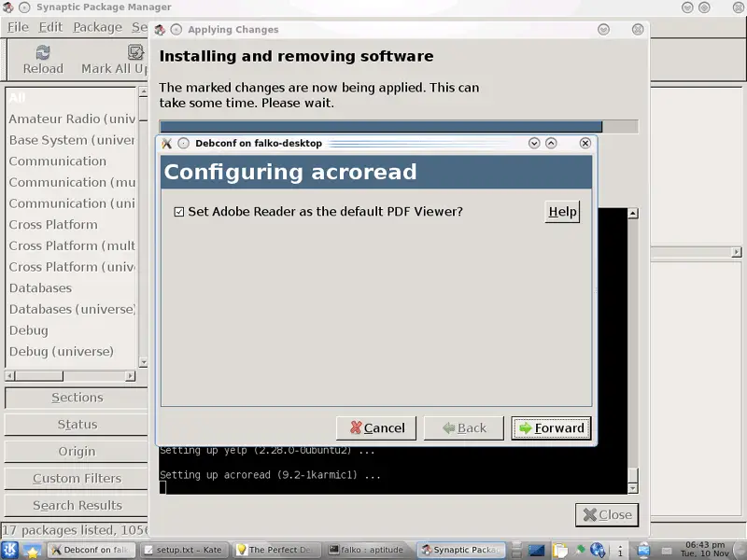The image size is (747, 560).
Task: Toggle keep-on-all-desktops button in Debconf title bar
Action: tap(183, 144)
